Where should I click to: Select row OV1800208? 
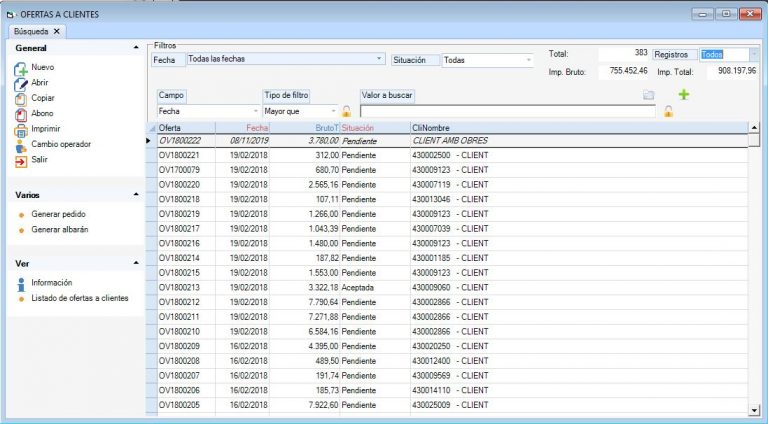(x=447, y=361)
